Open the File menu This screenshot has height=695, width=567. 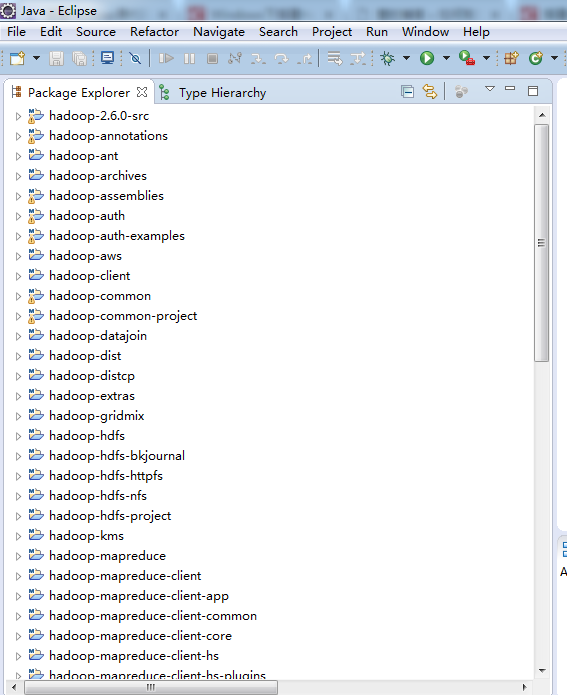(x=16, y=32)
